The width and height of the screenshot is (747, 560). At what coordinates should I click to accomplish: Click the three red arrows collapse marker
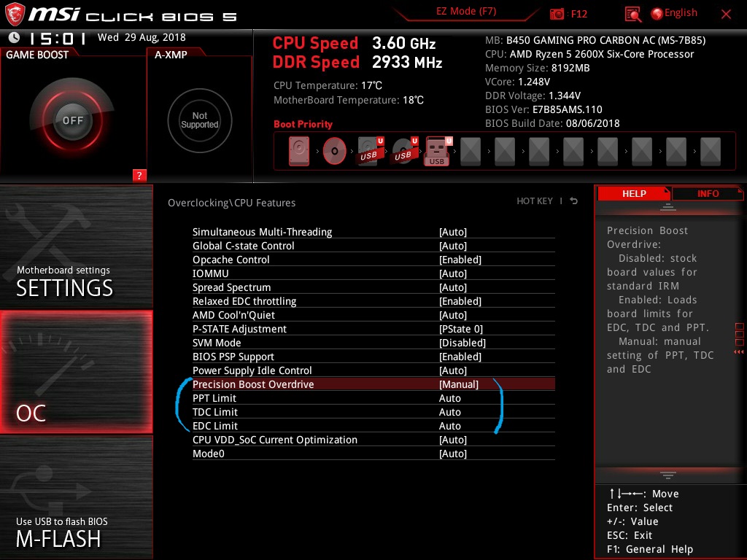point(738,352)
